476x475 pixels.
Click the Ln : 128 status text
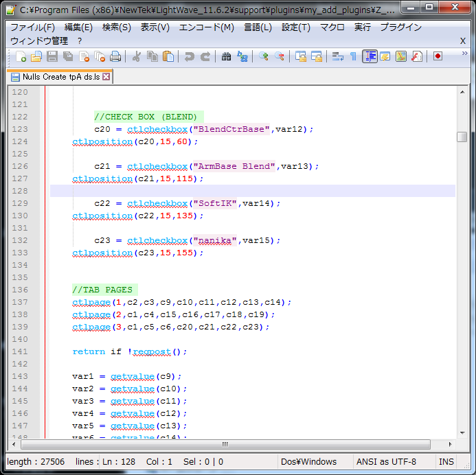pos(119,462)
